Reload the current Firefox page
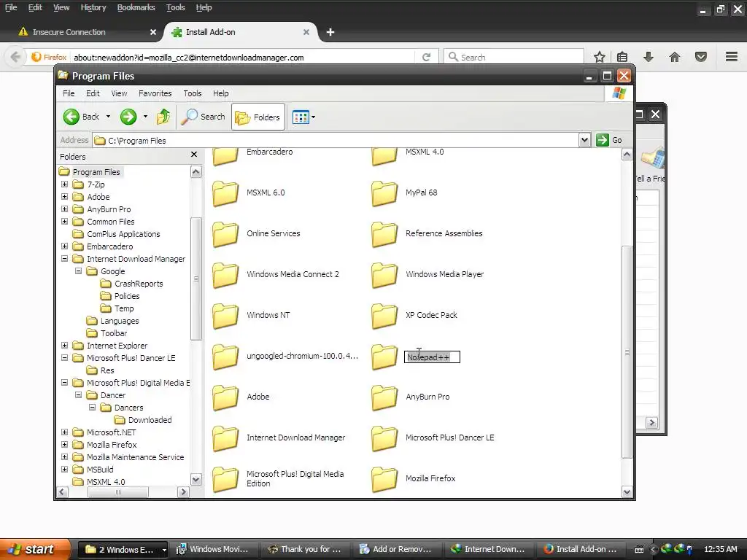Image resolution: width=747 pixels, height=560 pixels. tap(426, 57)
